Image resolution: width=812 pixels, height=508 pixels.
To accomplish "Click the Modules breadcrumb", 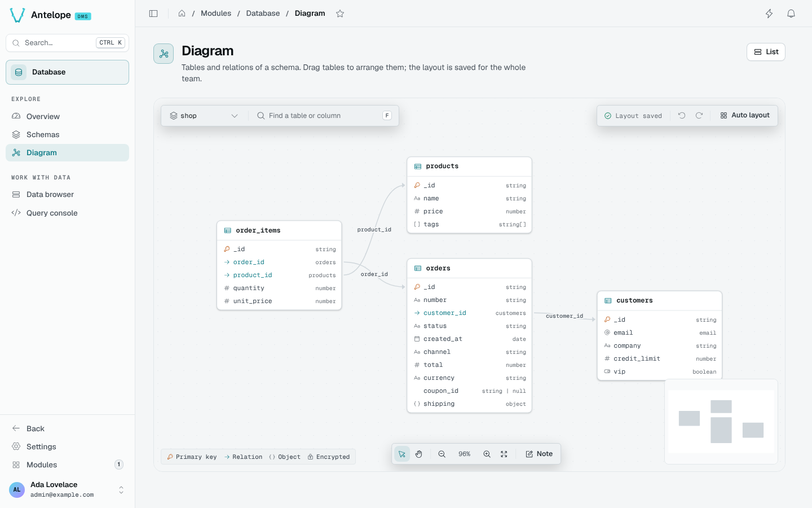I will point(216,14).
